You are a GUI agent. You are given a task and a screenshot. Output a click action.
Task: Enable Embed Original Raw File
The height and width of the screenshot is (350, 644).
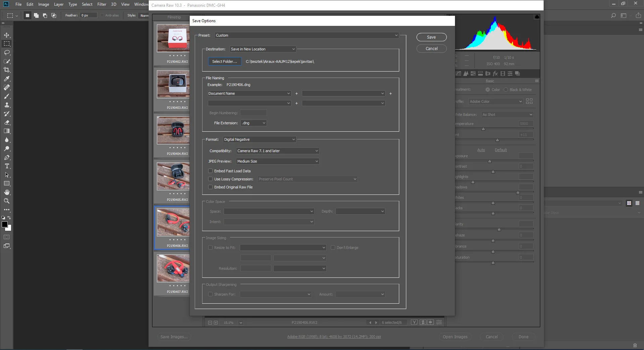(x=211, y=187)
